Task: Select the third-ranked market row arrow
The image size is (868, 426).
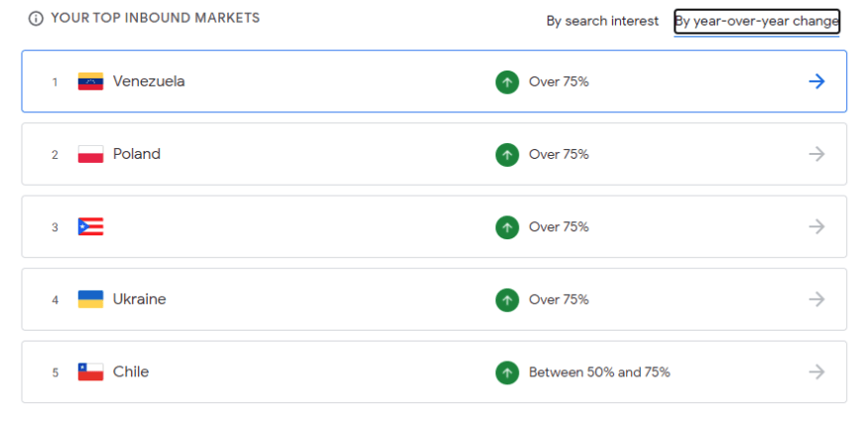Action: click(816, 226)
